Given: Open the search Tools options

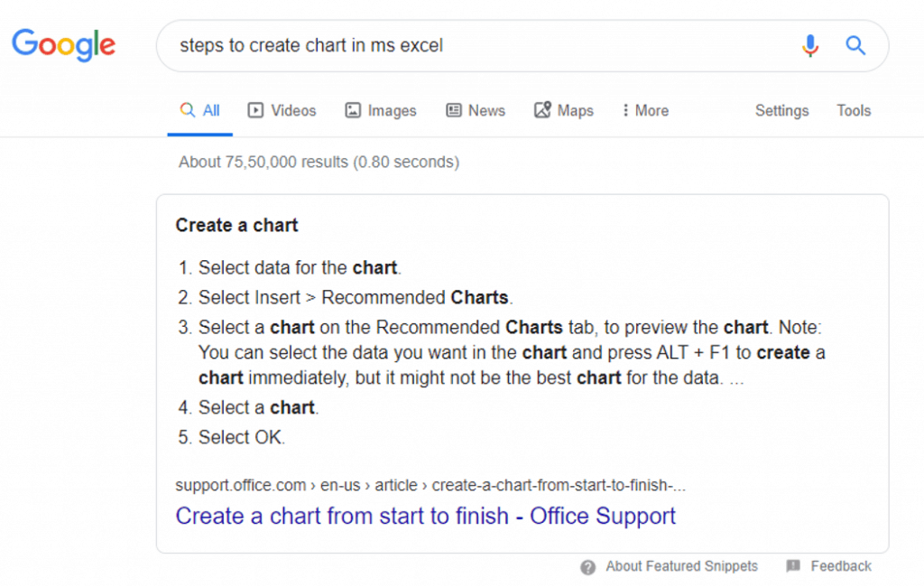Looking at the screenshot, I should coord(854,110).
